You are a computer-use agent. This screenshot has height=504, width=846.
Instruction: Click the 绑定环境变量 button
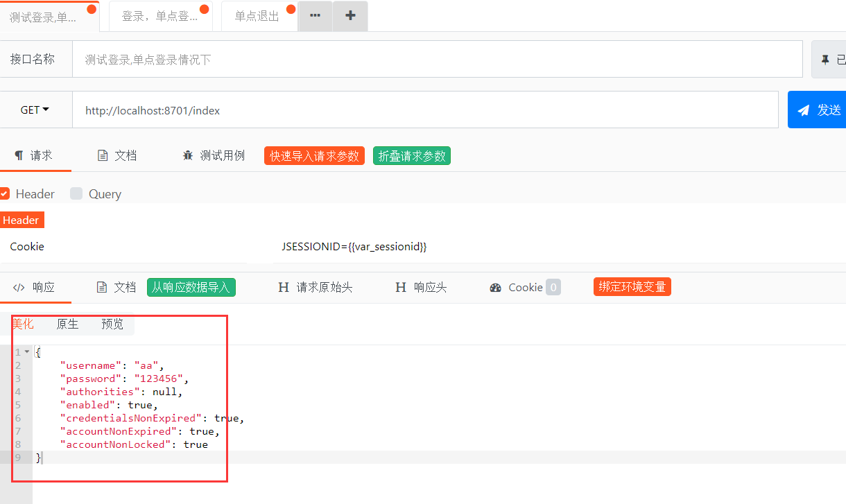point(632,286)
